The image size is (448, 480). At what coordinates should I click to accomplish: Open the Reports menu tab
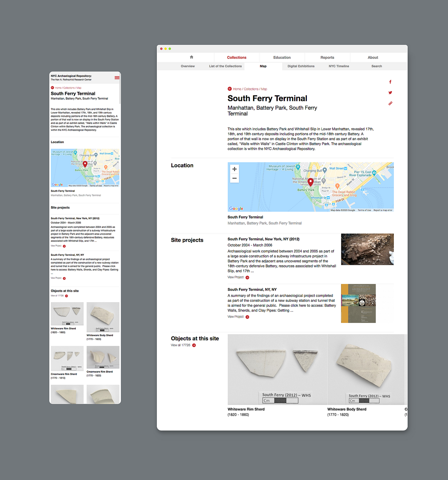pos(327,58)
